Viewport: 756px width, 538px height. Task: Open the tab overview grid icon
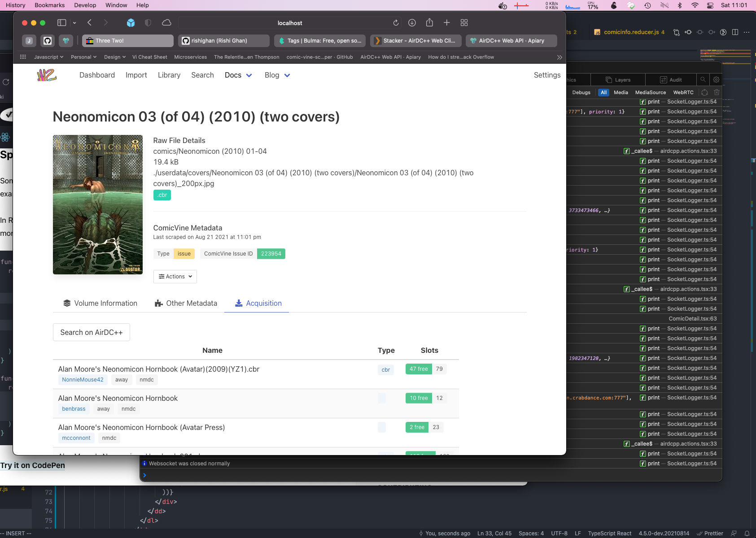coord(464,23)
